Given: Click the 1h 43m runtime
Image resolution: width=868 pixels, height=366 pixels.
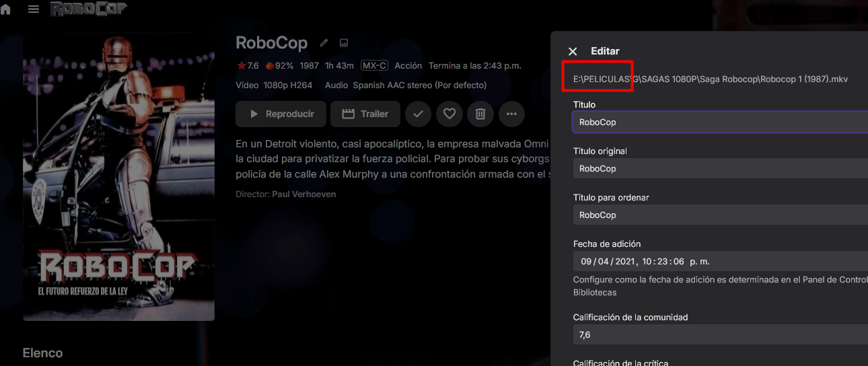Looking at the screenshot, I should click(x=339, y=66).
